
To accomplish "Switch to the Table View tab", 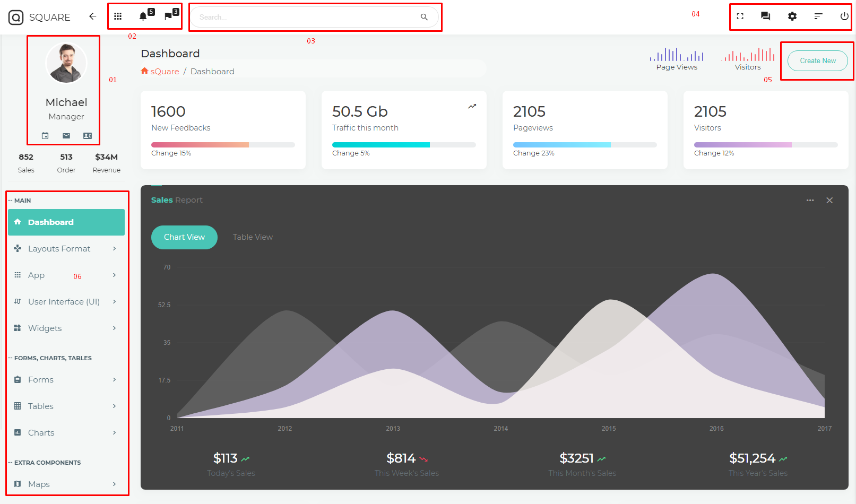I will 253,237.
